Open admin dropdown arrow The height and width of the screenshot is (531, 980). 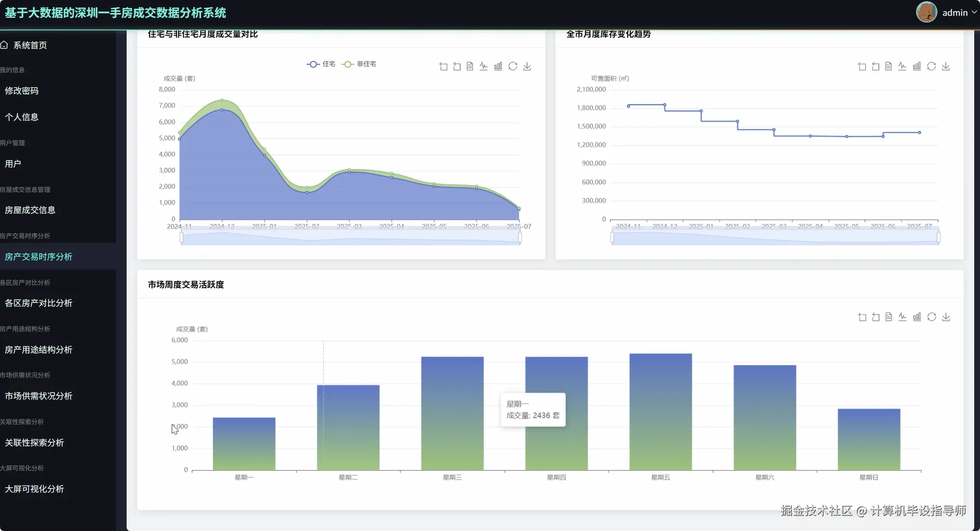click(x=974, y=13)
